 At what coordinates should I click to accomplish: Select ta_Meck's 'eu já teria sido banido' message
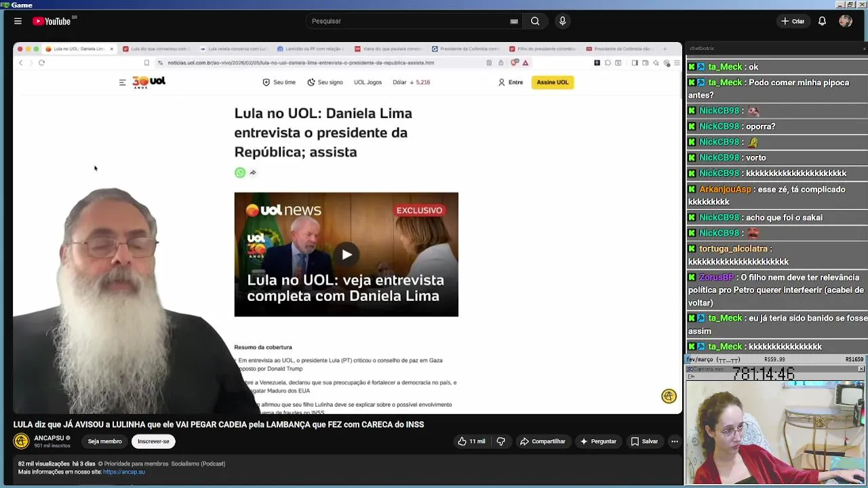(x=776, y=324)
